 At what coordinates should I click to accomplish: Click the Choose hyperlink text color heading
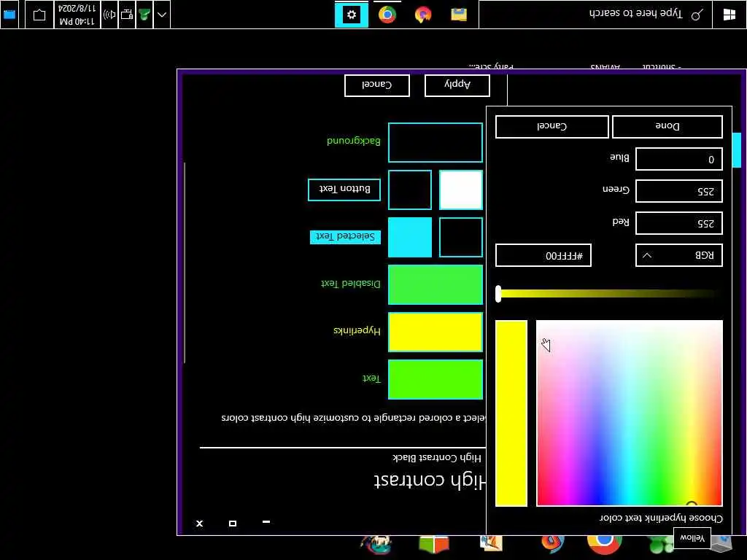[x=661, y=518]
